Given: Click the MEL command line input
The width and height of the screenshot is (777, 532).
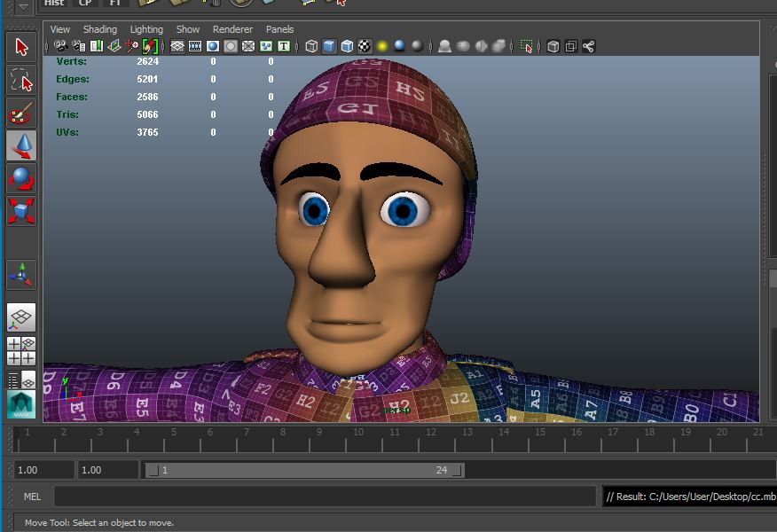Looking at the screenshot, I should 325,497.
